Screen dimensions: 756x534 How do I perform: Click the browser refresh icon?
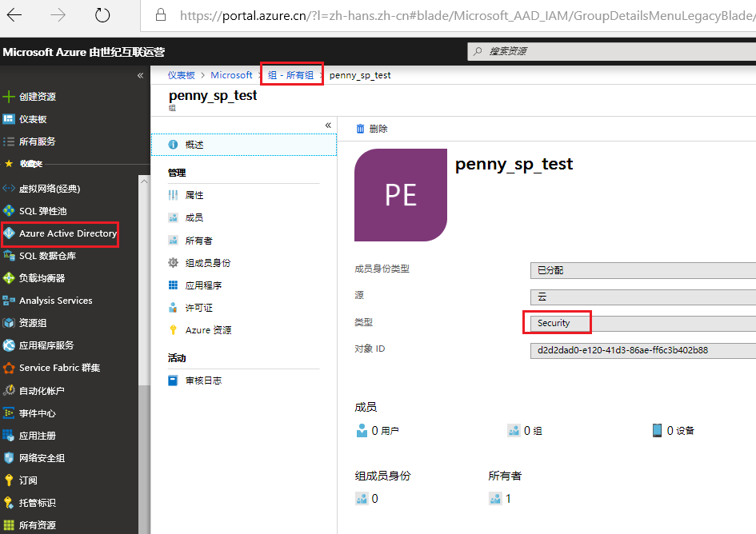(x=102, y=15)
